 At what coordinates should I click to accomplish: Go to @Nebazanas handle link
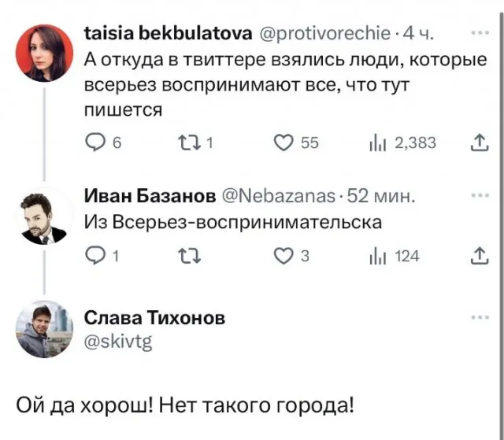[275, 196]
